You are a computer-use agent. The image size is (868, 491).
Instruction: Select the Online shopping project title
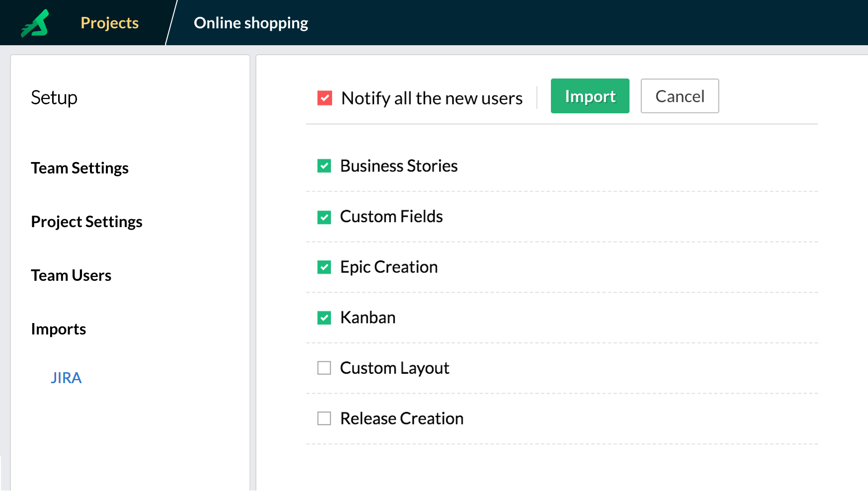coord(250,23)
